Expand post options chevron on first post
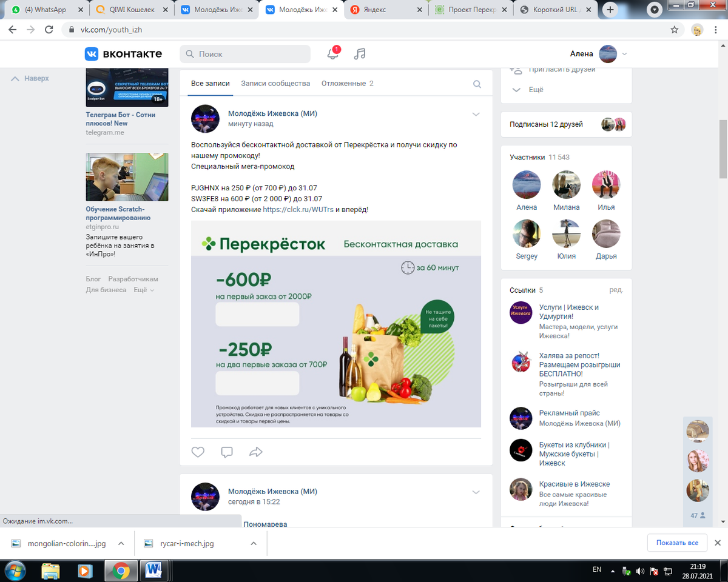The width and height of the screenshot is (728, 582). point(476,114)
